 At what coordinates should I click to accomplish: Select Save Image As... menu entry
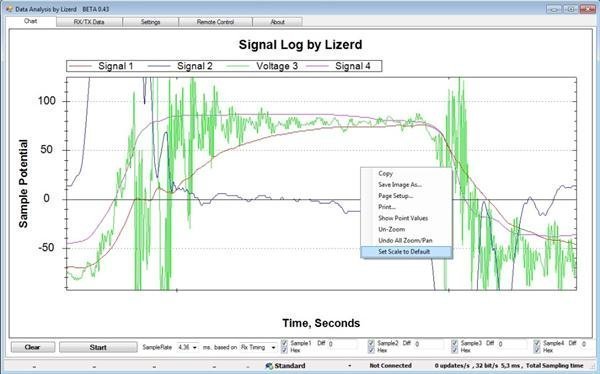click(406, 185)
